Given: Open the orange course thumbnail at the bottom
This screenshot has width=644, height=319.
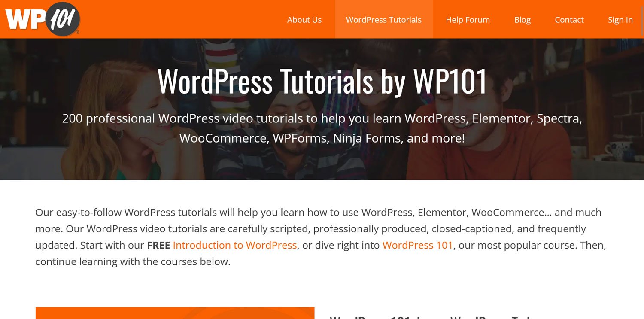Looking at the screenshot, I should pyautogui.click(x=175, y=313).
